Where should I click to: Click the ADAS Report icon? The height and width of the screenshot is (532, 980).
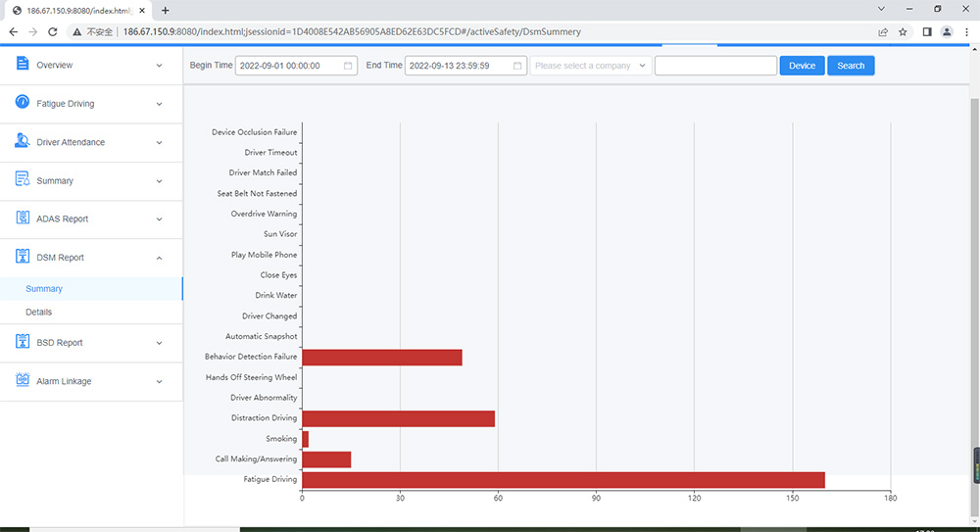[x=23, y=218]
